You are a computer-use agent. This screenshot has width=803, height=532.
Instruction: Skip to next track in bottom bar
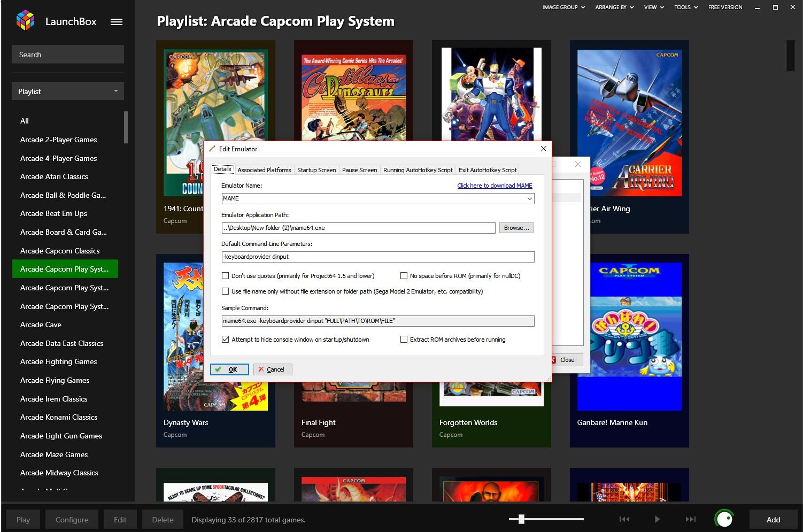point(691,519)
